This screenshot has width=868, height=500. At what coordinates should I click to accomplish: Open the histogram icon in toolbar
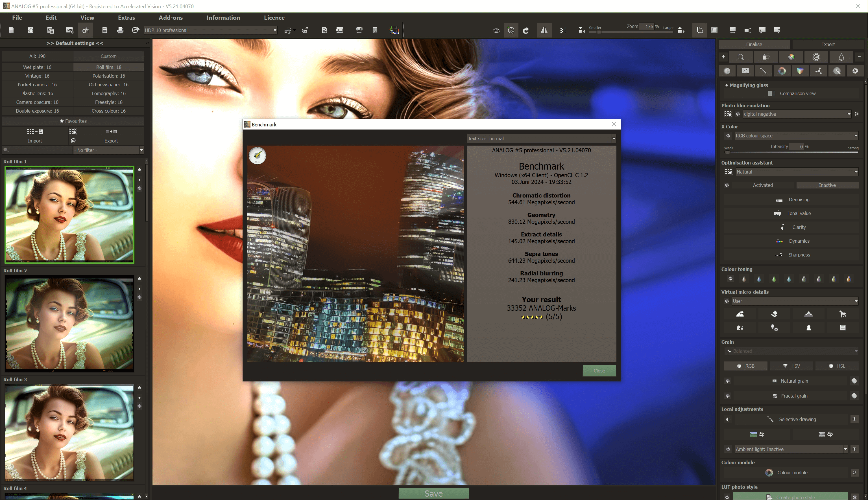pyautogui.click(x=394, y=30)
